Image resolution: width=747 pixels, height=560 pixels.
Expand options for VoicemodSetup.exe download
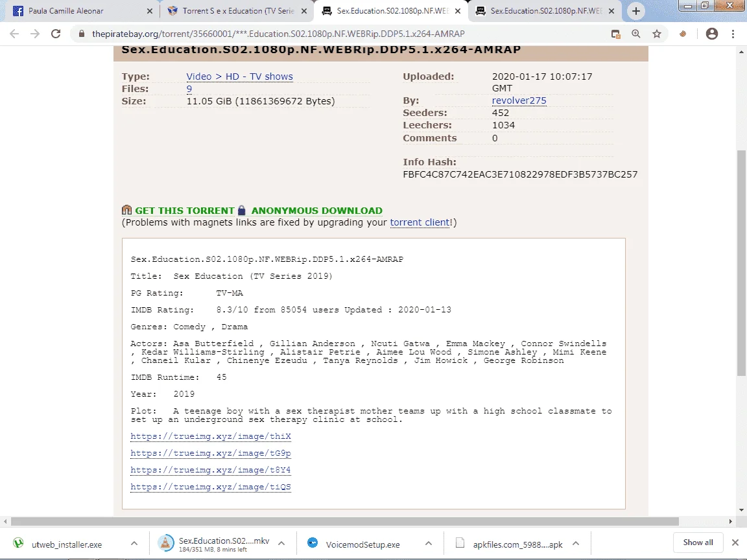[x=428, y=543]
